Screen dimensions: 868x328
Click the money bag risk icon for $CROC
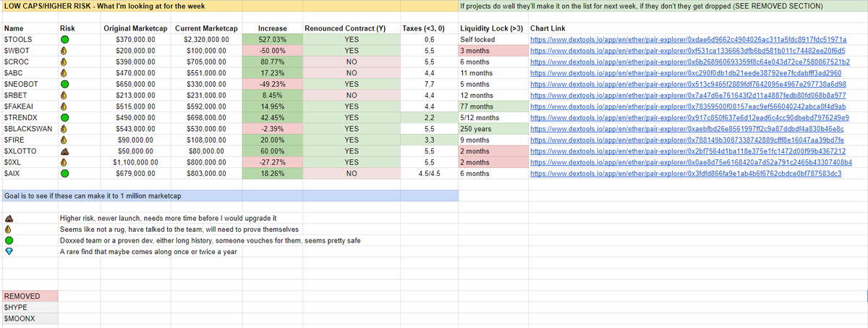(x=64, y=62)
